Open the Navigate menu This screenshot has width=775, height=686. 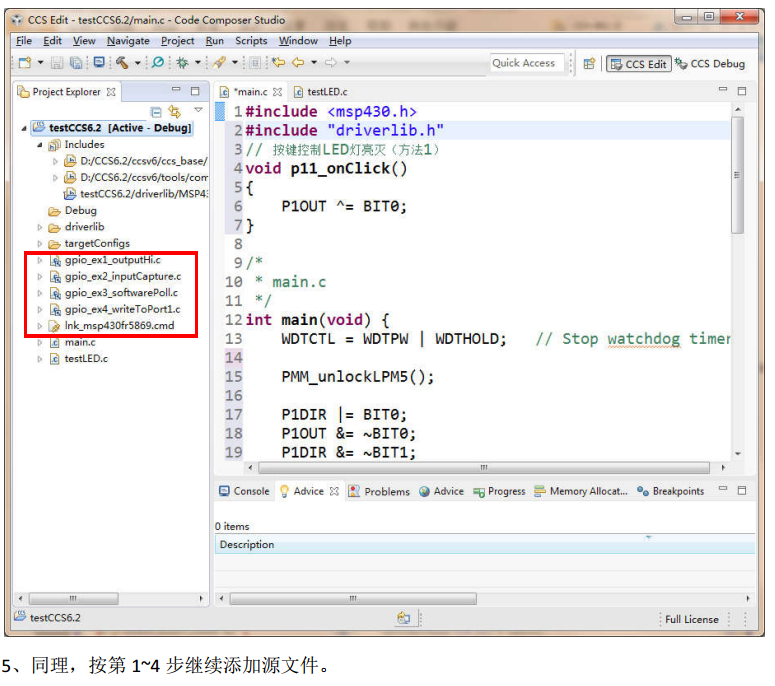pos(128,41)
